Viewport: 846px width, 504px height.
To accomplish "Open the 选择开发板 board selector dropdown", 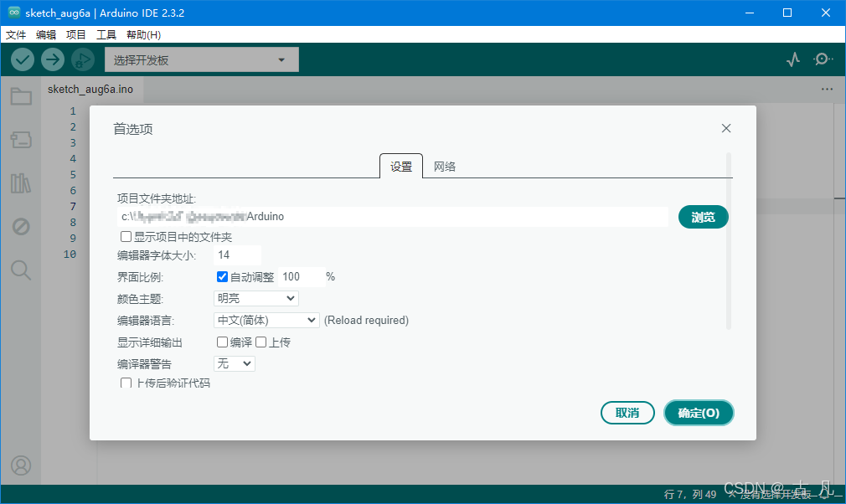I will pyautogui.click(x=202, y=59).
